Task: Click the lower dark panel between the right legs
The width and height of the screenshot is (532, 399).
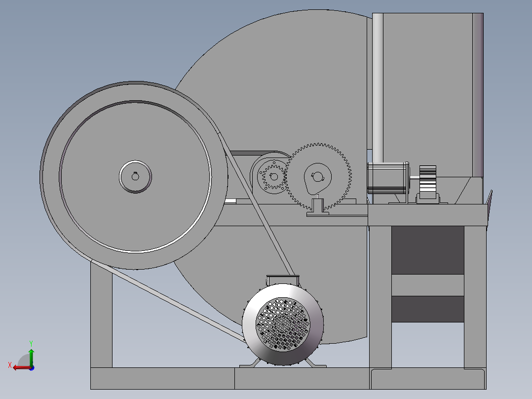Action: (427, 309)
